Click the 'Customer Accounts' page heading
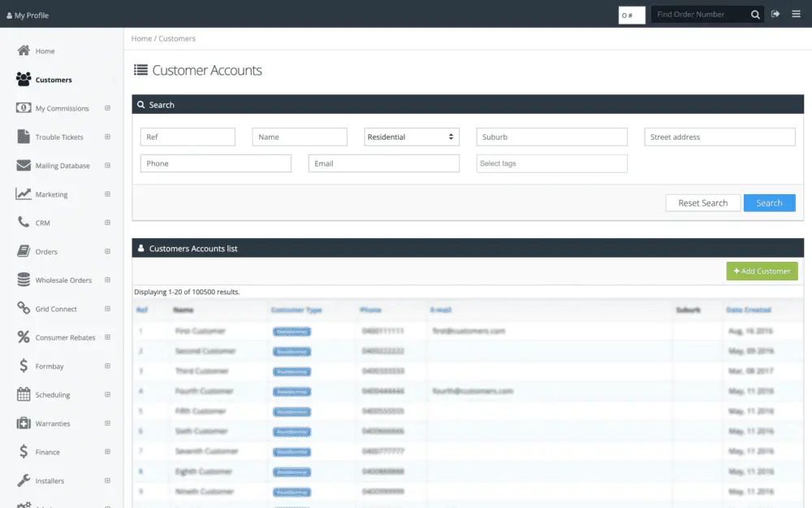Image resolution: width=812 pixels, height=508 pixels. [x=206, y=70]
